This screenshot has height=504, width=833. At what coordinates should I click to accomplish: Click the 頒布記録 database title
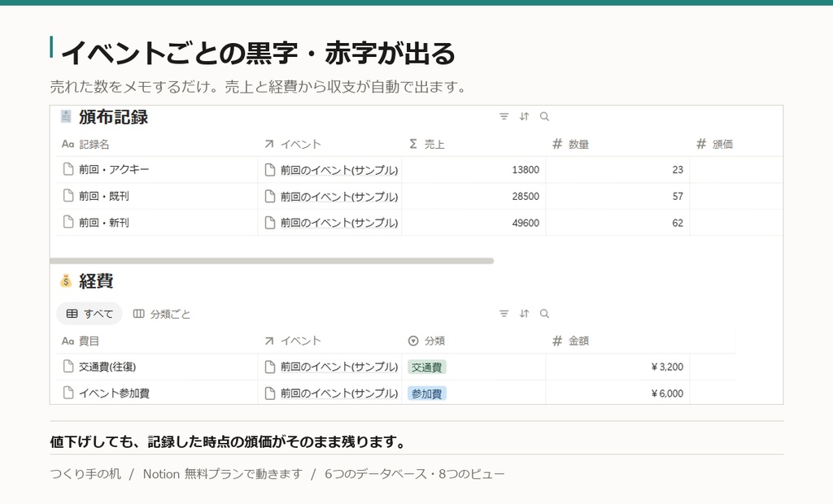113,117
